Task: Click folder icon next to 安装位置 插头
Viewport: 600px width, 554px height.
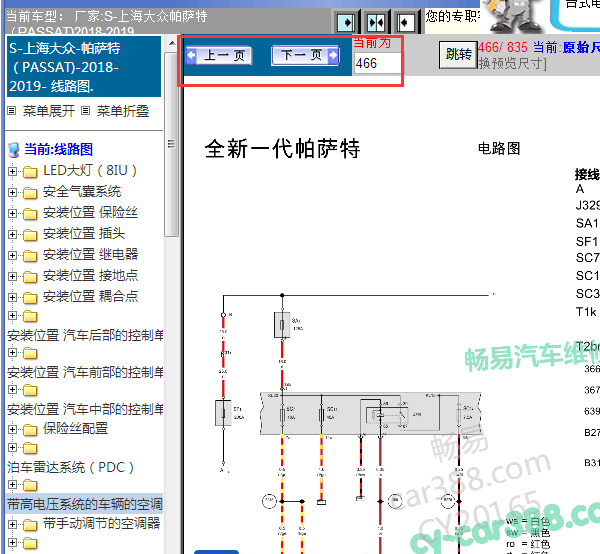Action: [30, 235]
